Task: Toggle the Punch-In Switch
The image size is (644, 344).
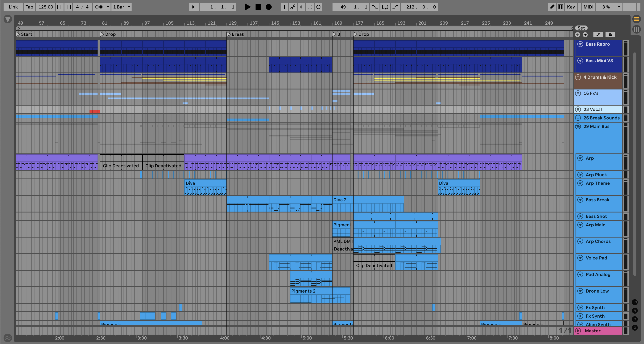Action: click(x=375, y=7)
